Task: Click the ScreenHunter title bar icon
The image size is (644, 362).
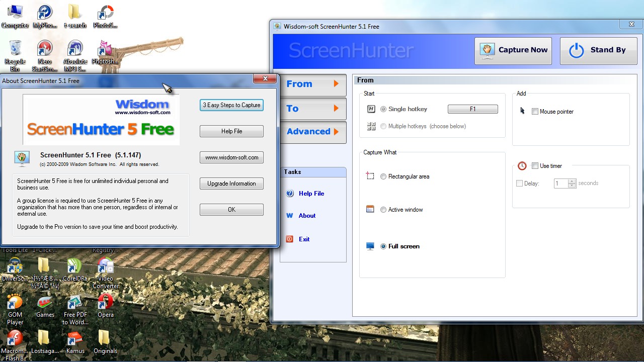Action: (277, 27)
